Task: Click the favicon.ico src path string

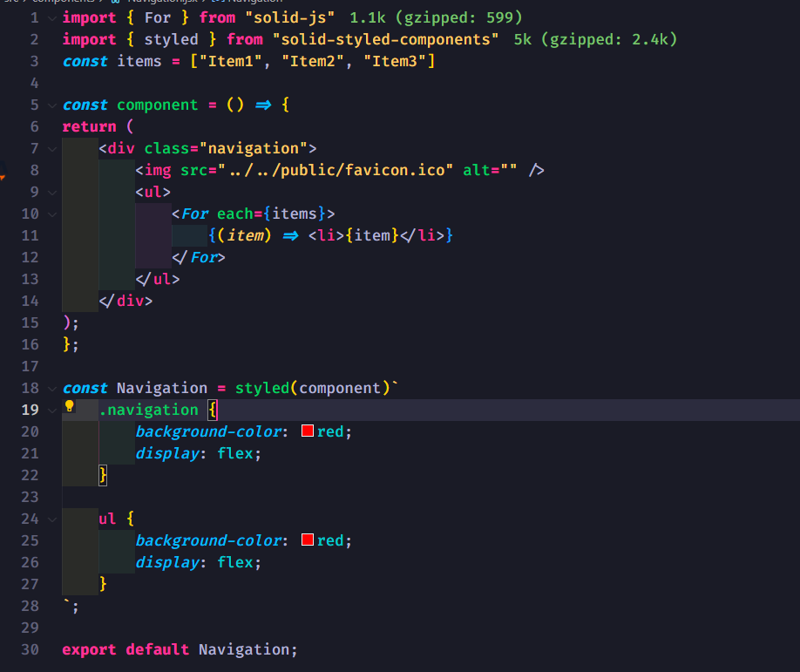Action: [336, 170]
